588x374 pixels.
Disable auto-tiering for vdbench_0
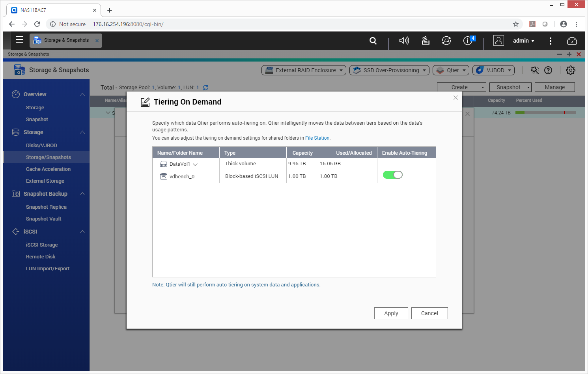point(393,175)
